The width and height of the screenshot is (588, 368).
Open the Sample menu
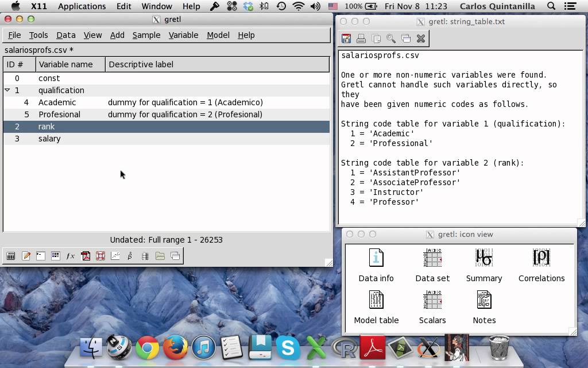146,35
